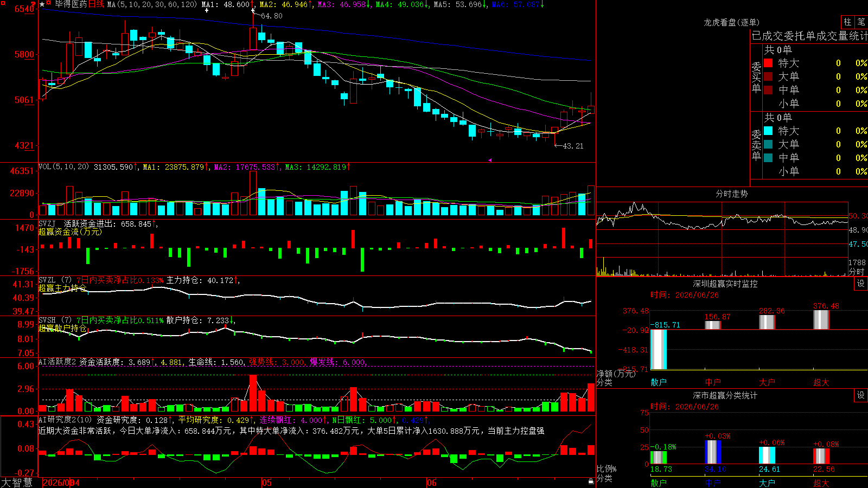Click the 超赢散户持仓 label
868x488 pixels.
(62, 328)
